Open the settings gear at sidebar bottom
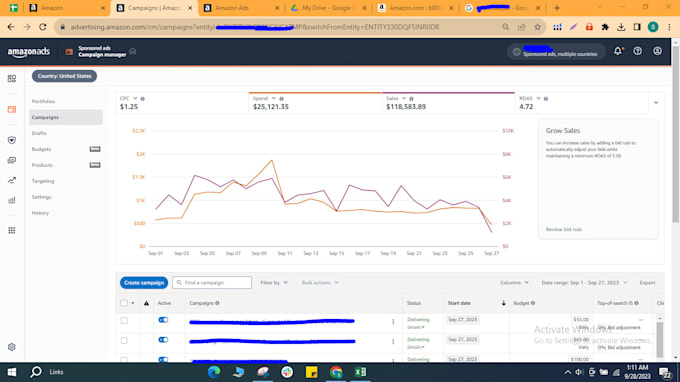This screenshot has width=680, height=382. (12, 347)
